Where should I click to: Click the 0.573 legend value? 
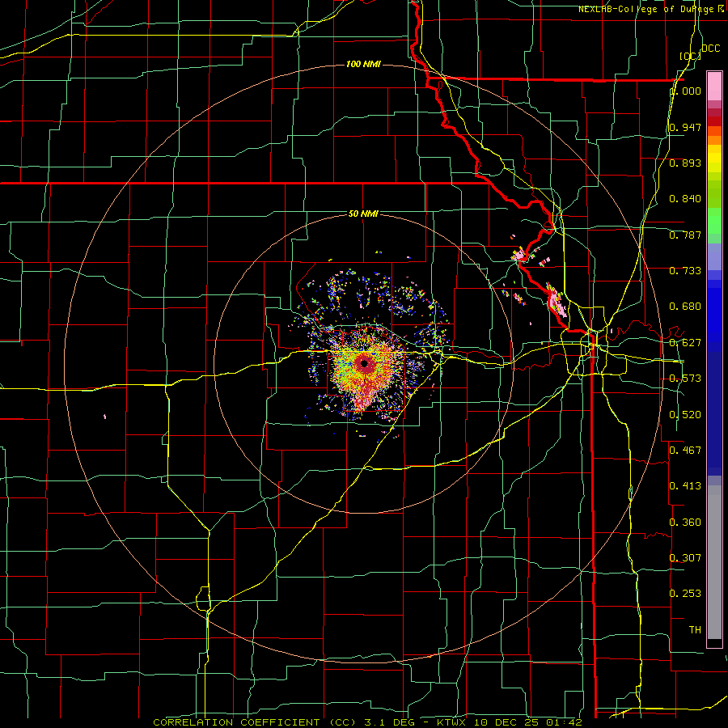pos(685,379)
